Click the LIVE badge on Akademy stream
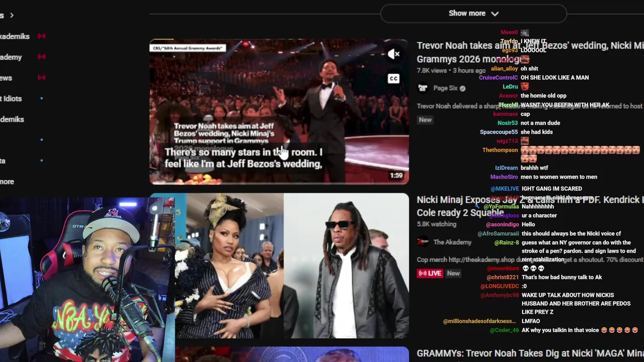Viewport: 644px width, 362px height. [430, 274]
